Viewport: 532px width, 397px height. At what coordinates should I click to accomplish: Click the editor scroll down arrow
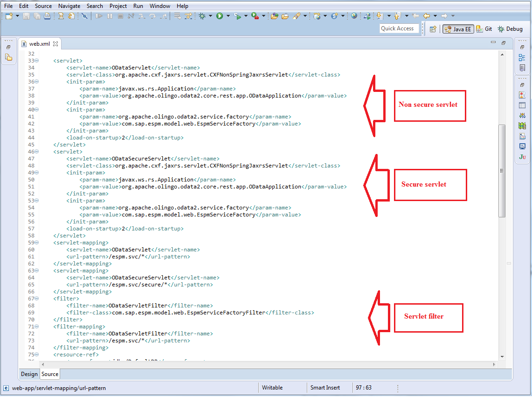(502, 357)
